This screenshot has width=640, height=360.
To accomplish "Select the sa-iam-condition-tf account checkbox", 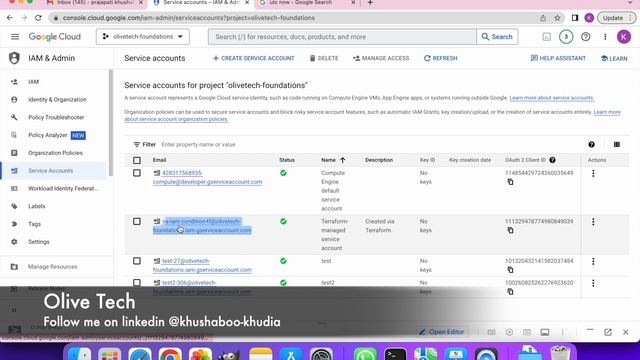I will coord(137,221).
